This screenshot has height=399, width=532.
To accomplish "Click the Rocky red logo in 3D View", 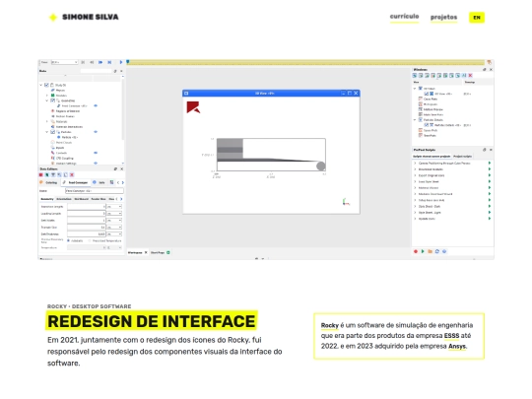I will 193,106.
